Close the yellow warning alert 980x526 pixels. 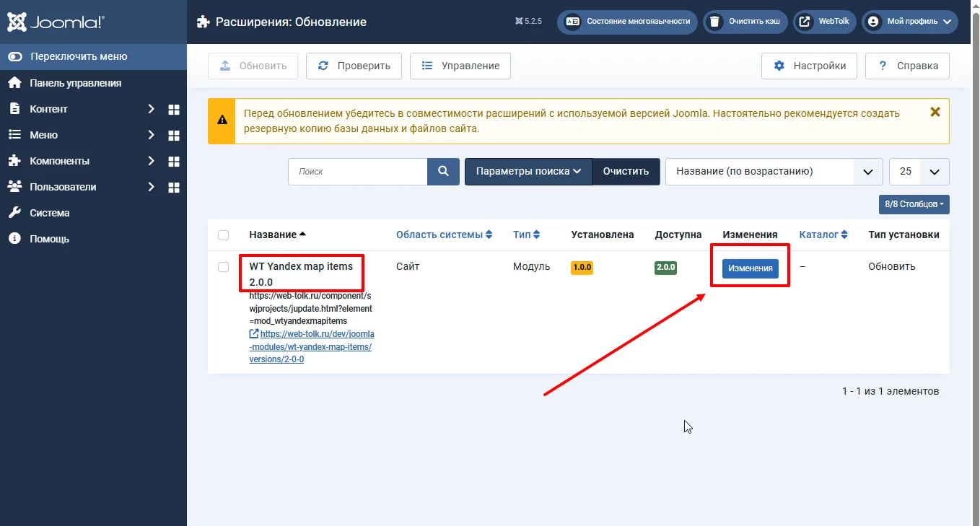(935, 112)
